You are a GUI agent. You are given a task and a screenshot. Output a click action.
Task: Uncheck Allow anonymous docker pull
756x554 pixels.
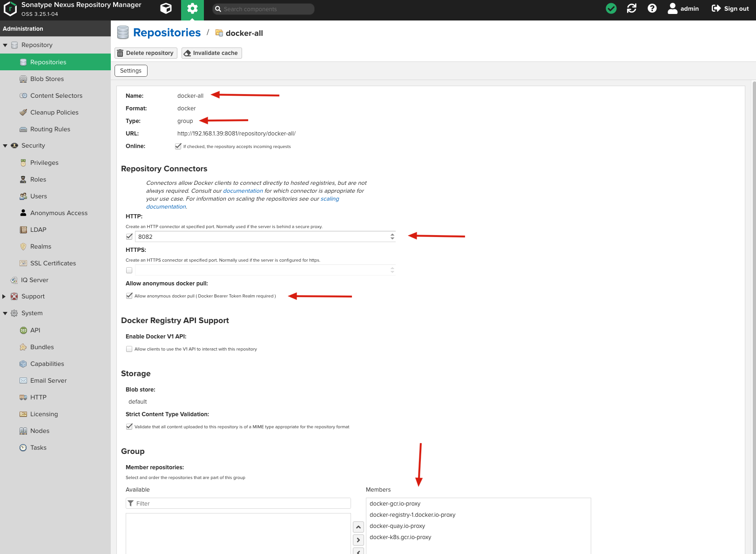[129, 296]
